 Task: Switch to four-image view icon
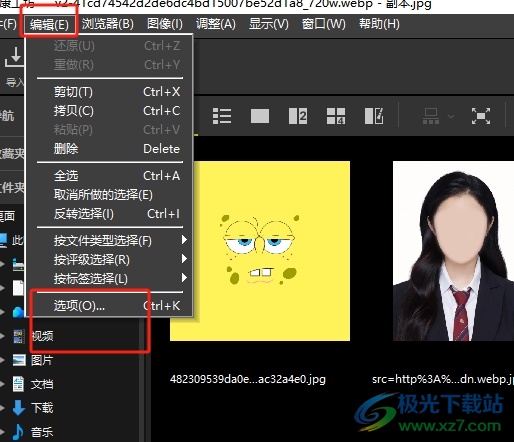pos(336,116)
